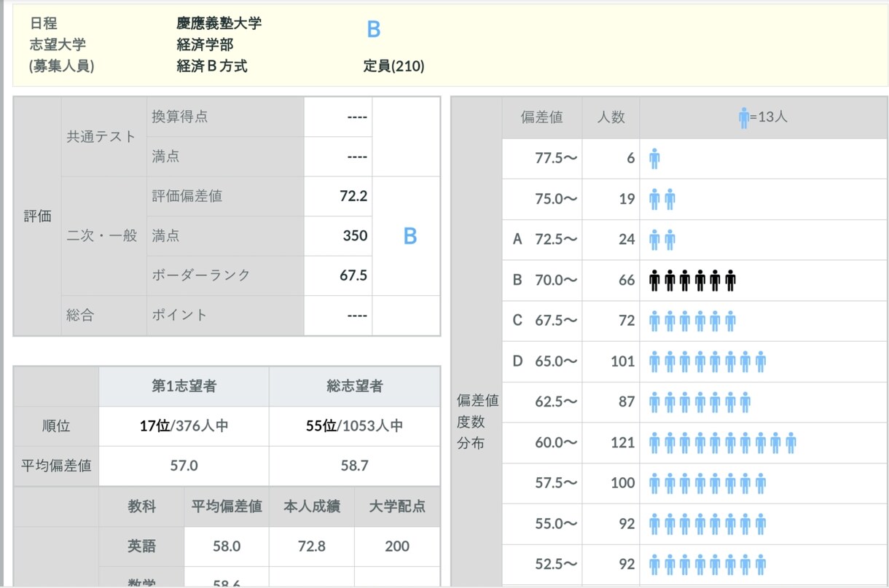Click the count 121 in the 60.0~ row
This screenshot has height=588, width=889.
pyautogui.click(x=623, y=442)
